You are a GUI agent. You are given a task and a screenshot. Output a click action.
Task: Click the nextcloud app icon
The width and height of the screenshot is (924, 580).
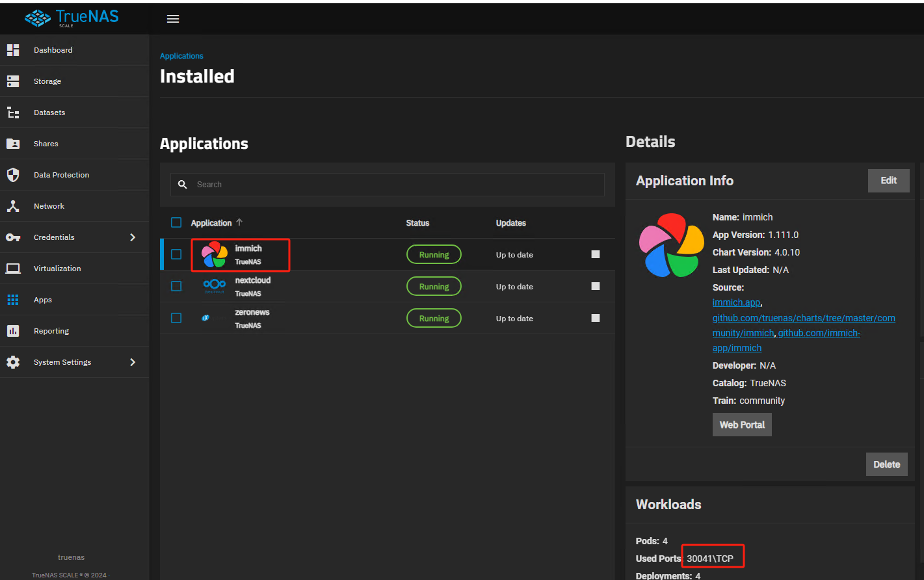pos(215,286)
